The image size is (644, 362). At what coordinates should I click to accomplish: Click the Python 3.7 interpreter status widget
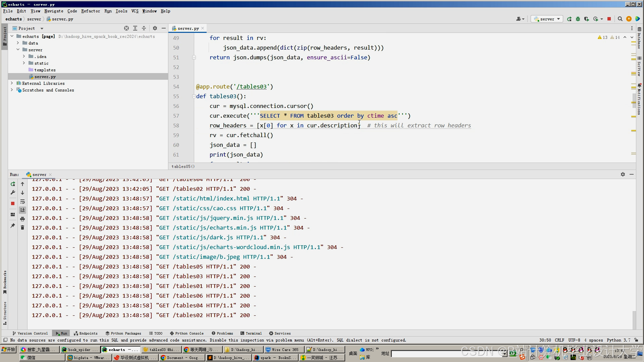[618, 340]
